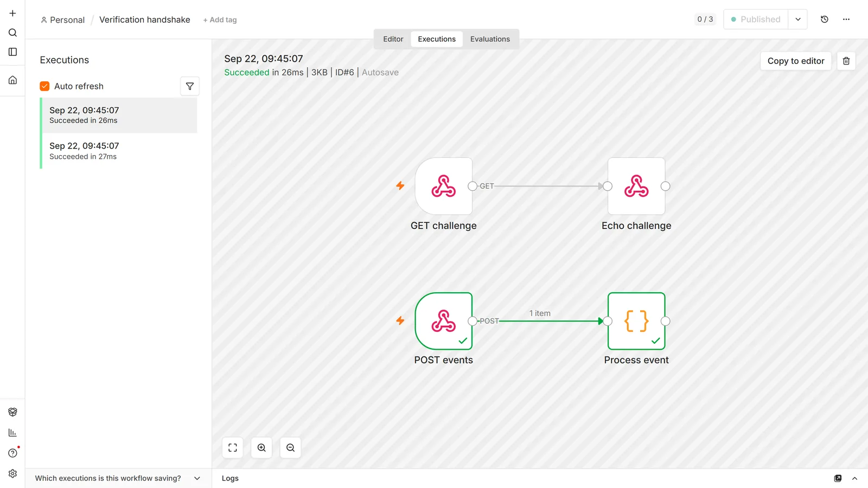Open the insights bar chart icon

[x=12, y=433]
